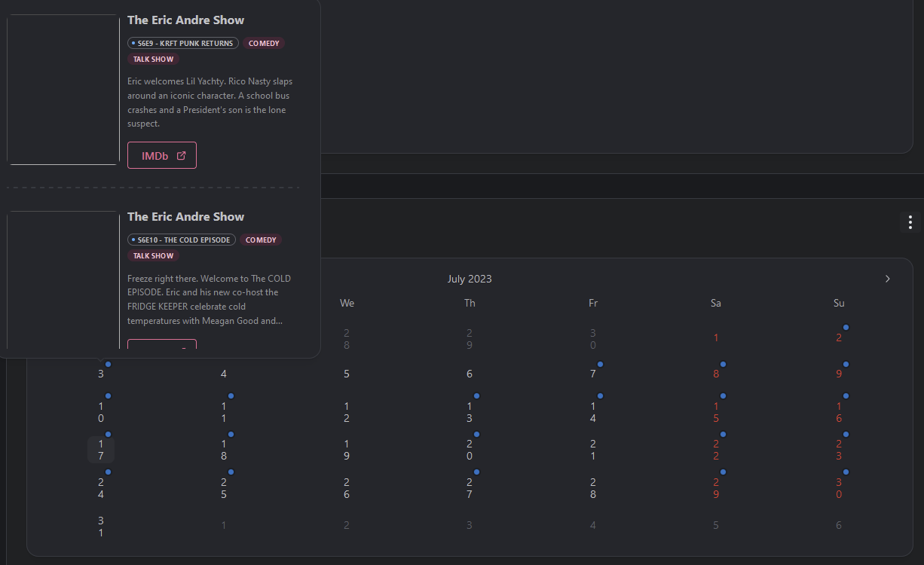Click the Su weekday header
The width and height of the screenshot is (924, 565).
(839, 303)
